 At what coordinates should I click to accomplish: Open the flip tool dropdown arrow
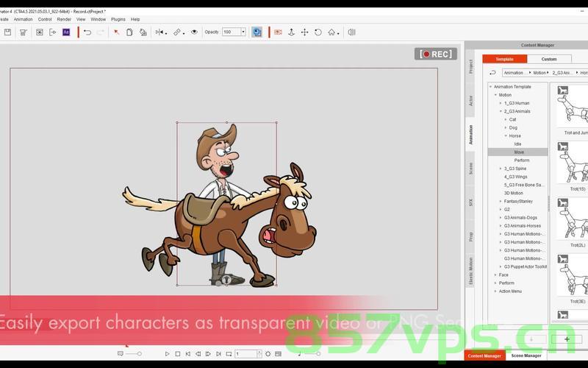coord(166,33)
